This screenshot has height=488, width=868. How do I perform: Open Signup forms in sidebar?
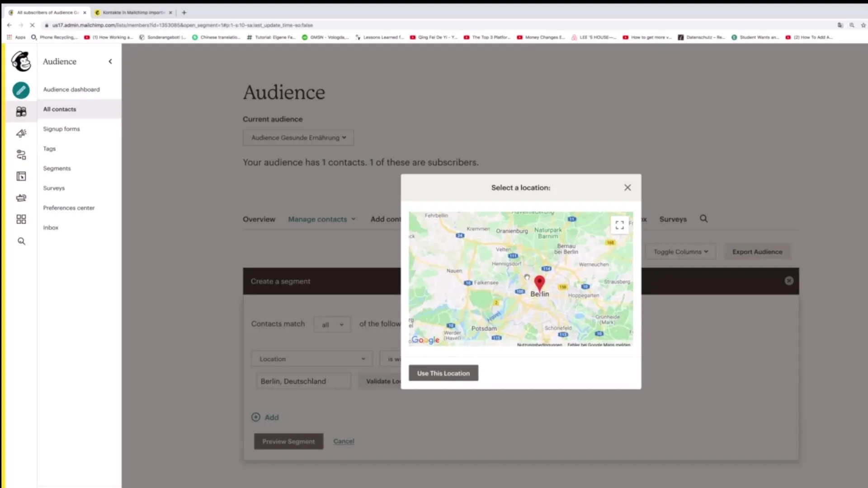coord(61,129)
